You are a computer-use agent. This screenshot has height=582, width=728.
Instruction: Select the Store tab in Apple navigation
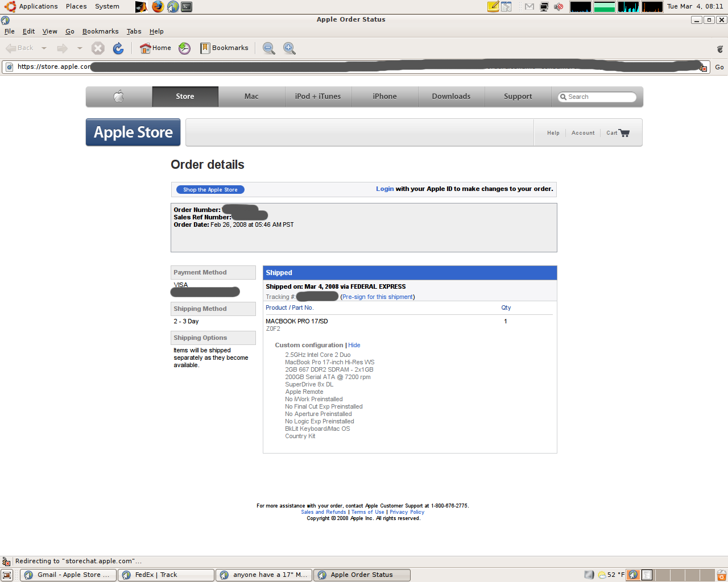click(x=185, y=97)
